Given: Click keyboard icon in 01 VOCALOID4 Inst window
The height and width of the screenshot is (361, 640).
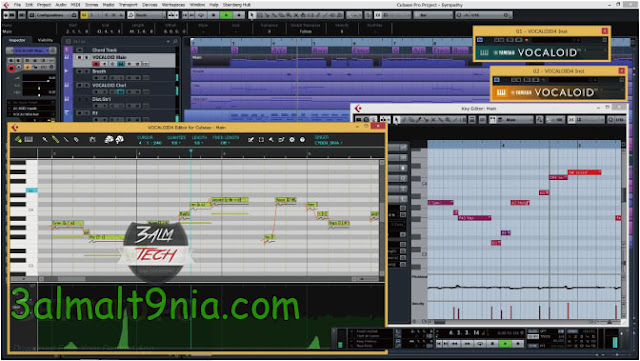Looking at the screenshot, I should pos(484,53).
